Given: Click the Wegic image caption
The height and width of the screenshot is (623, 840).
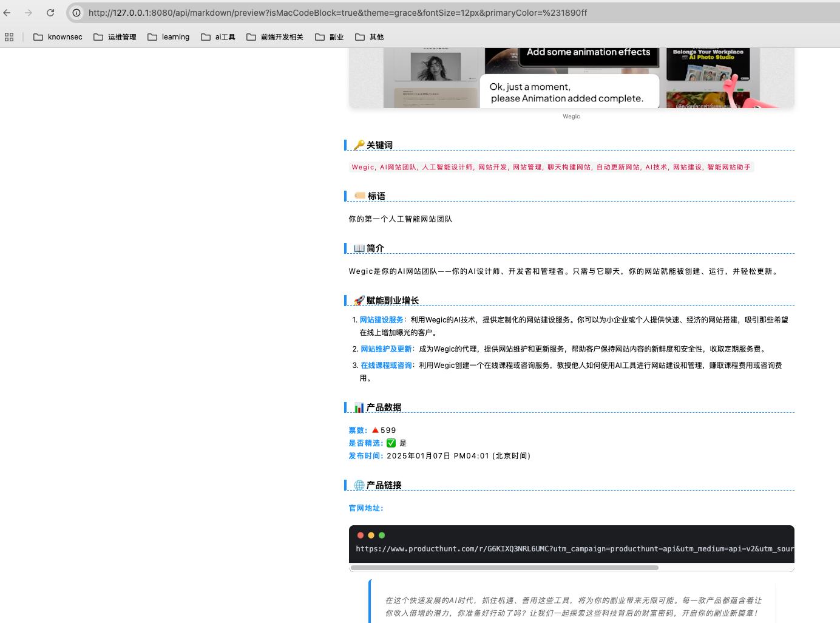Looking at the screenshot, I should (x=571, y=117).
